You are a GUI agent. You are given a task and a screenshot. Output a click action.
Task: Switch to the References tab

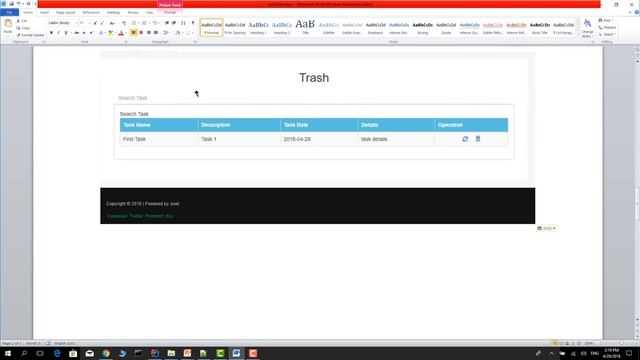(91, 12)
